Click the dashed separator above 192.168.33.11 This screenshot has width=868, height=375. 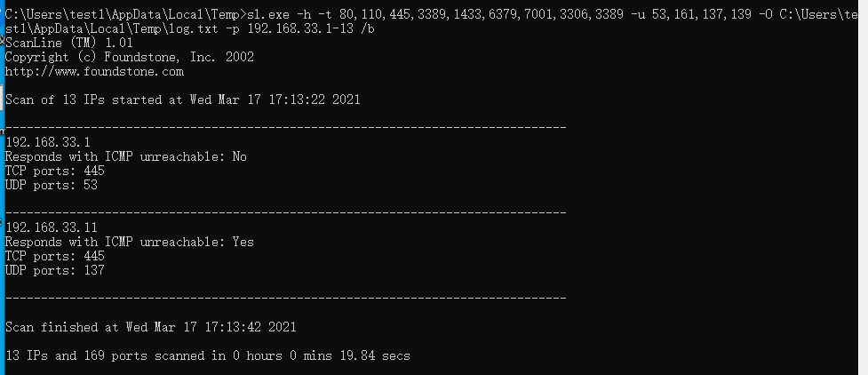[286, 212]
